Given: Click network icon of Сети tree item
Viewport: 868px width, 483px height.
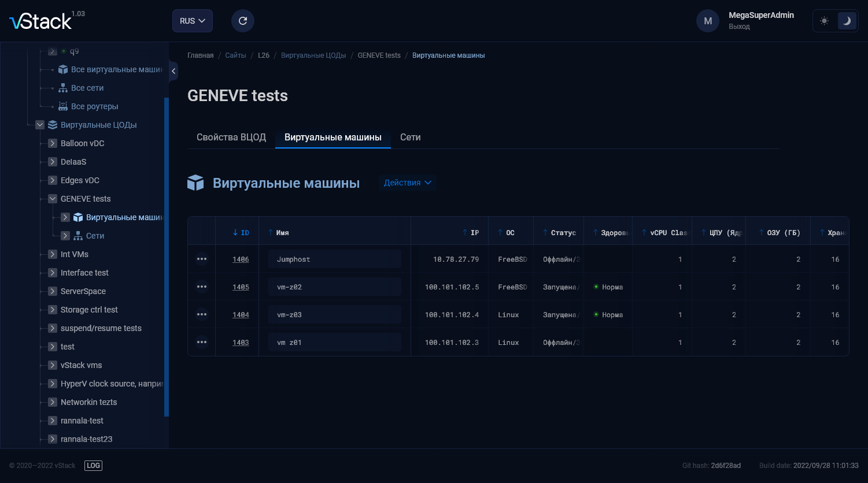Looking at the screenshot, I should [x=78, y=236].
